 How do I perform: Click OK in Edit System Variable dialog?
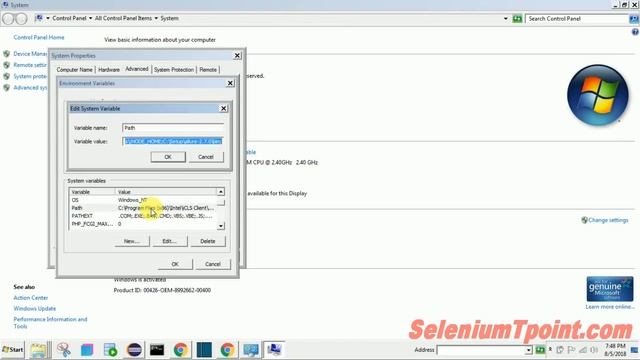tap(168, 157)
